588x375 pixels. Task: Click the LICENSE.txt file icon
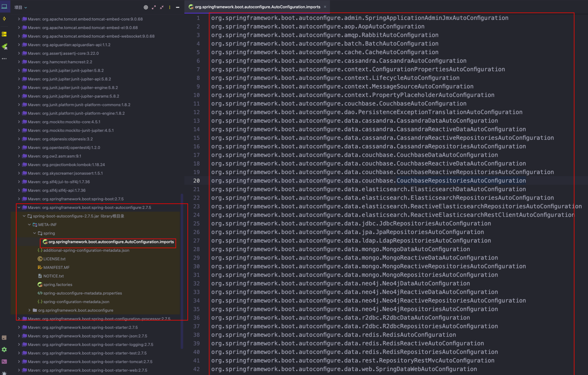click(40, 259)
